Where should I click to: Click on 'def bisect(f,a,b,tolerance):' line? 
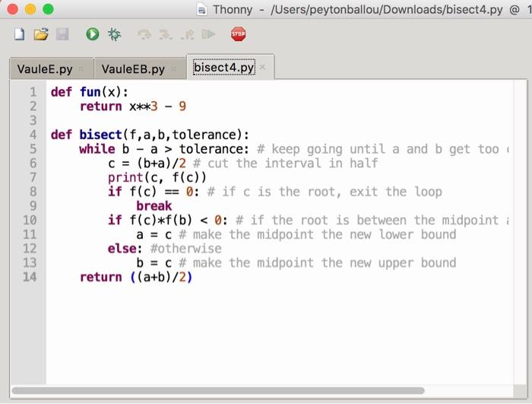(150, 135)
